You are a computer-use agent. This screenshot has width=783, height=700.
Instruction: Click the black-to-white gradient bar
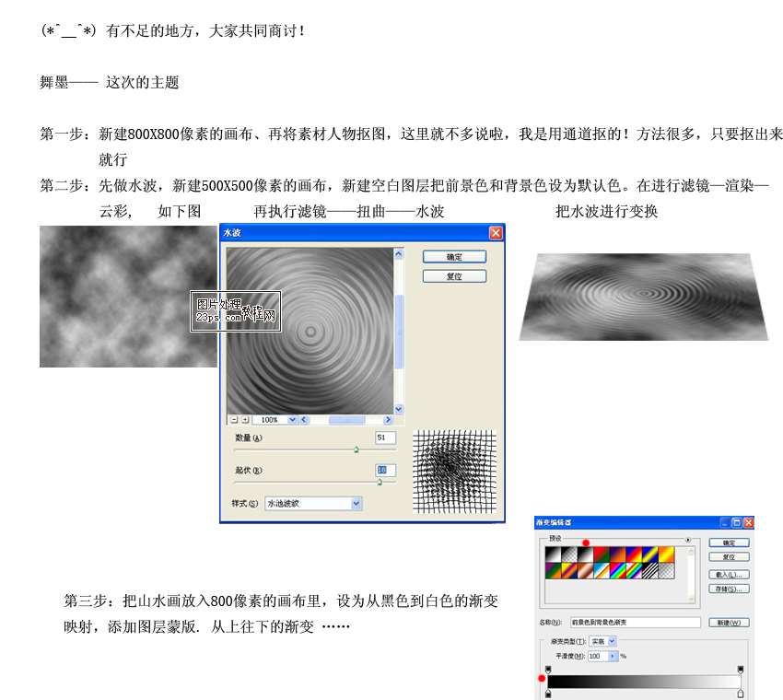pyautogui.click(x=644, y=682)
